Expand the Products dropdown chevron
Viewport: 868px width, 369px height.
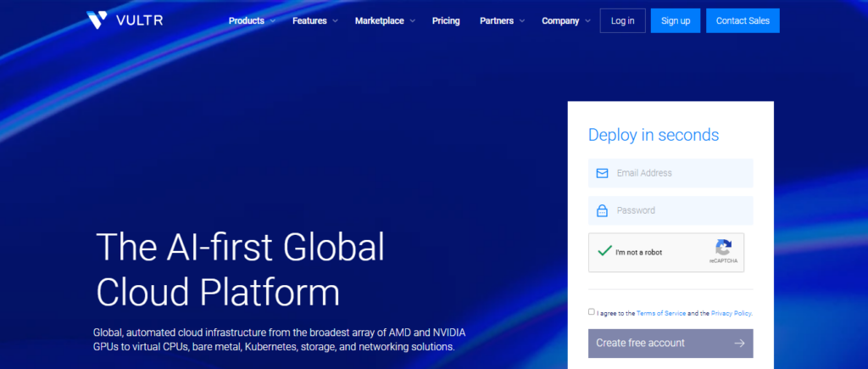272,21
